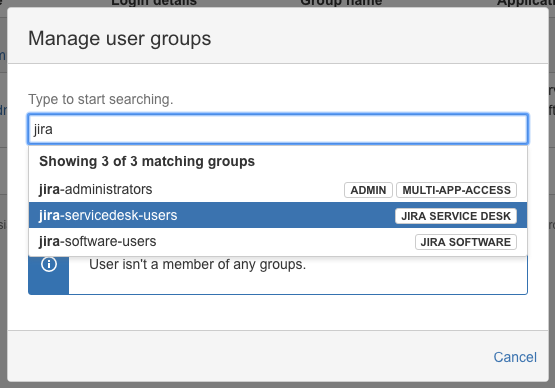Pick jira-software-users from the group list
555x388 pixels.
[x=278, y=242]
